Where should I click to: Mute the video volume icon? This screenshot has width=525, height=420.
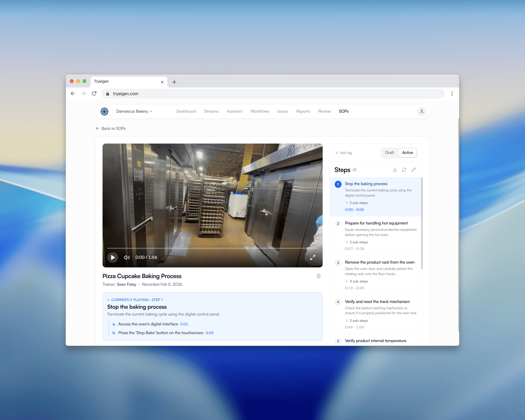(127, 257)
